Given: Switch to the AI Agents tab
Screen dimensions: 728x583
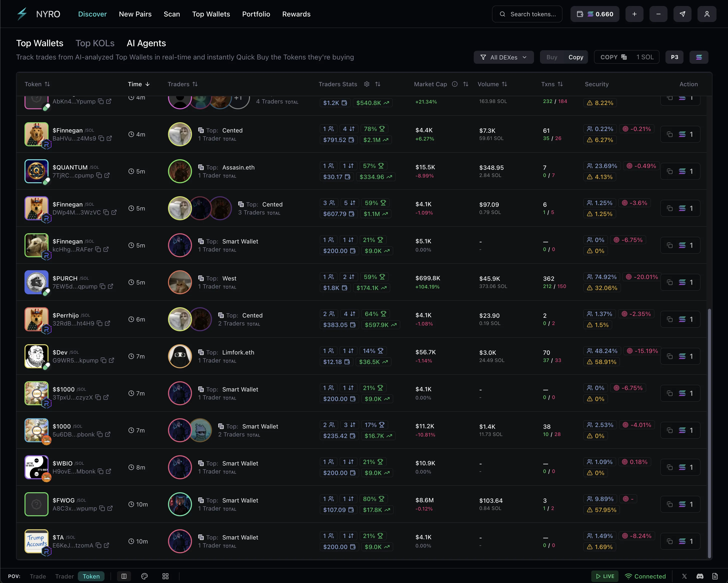Looking at the screenshot, I should [x=146, y=43].
